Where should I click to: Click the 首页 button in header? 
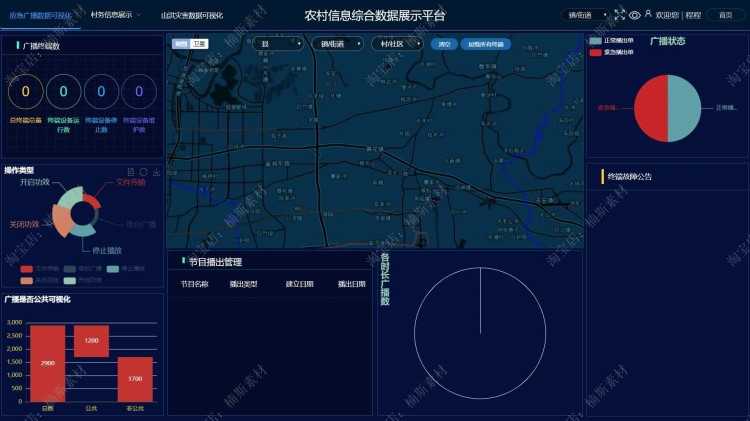(726, 15)
